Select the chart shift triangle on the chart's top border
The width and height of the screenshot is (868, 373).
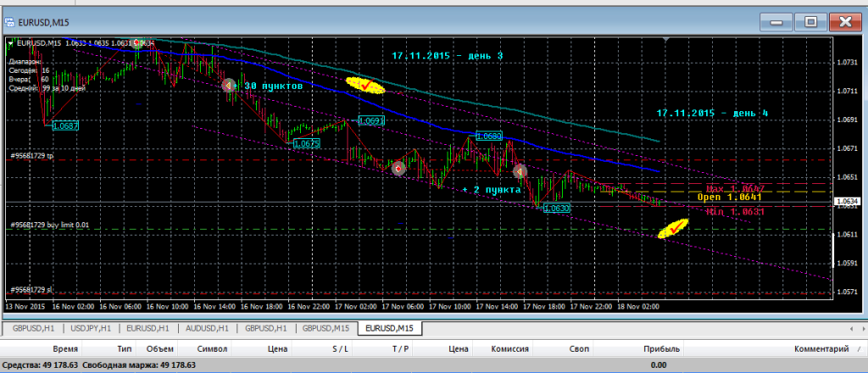tap(667, 40)
